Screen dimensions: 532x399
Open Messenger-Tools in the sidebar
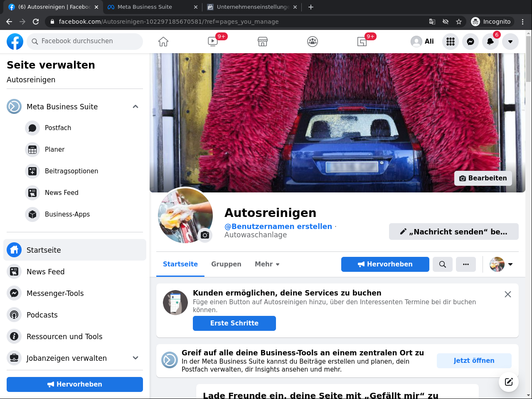pyautogui.click(x=75, y=293)
